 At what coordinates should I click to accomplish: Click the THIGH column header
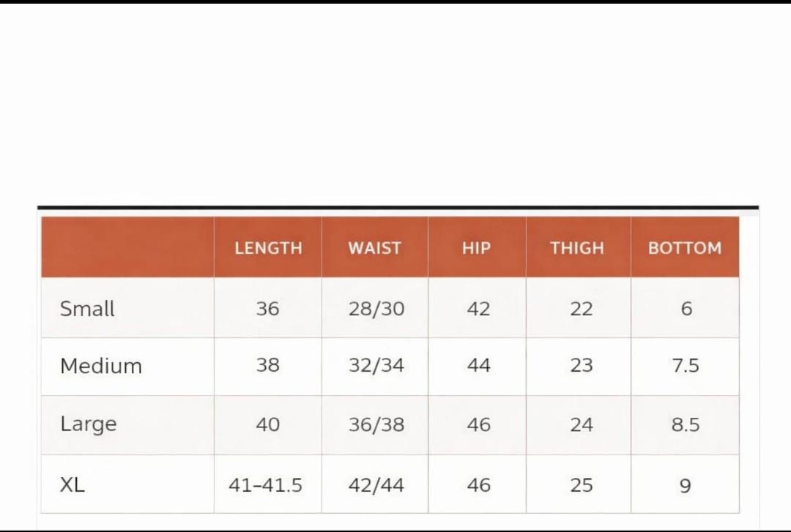point(577,248)
